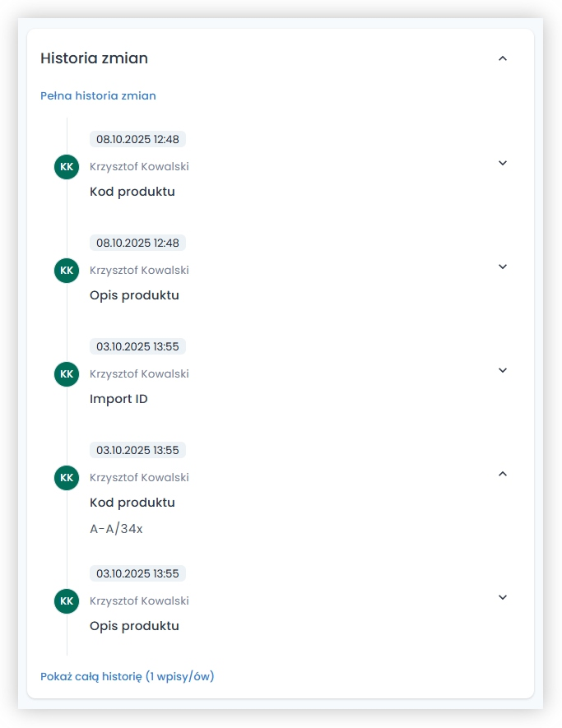This screenshot has width=562, height=728.
Task: Click Krzysztof Kowalski name on Import ID entry
Action: (139, 373)
